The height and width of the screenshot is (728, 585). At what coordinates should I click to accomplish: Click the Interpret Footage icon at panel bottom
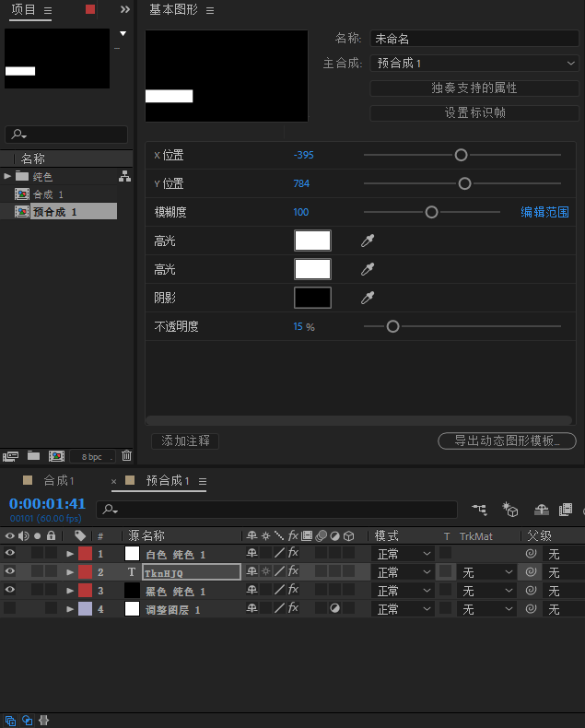click(11, 456)
